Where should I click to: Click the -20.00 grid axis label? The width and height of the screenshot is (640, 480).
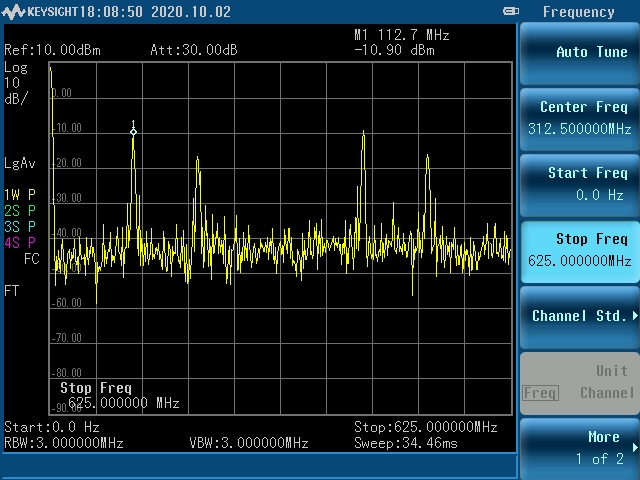click(x=67, y=163)
